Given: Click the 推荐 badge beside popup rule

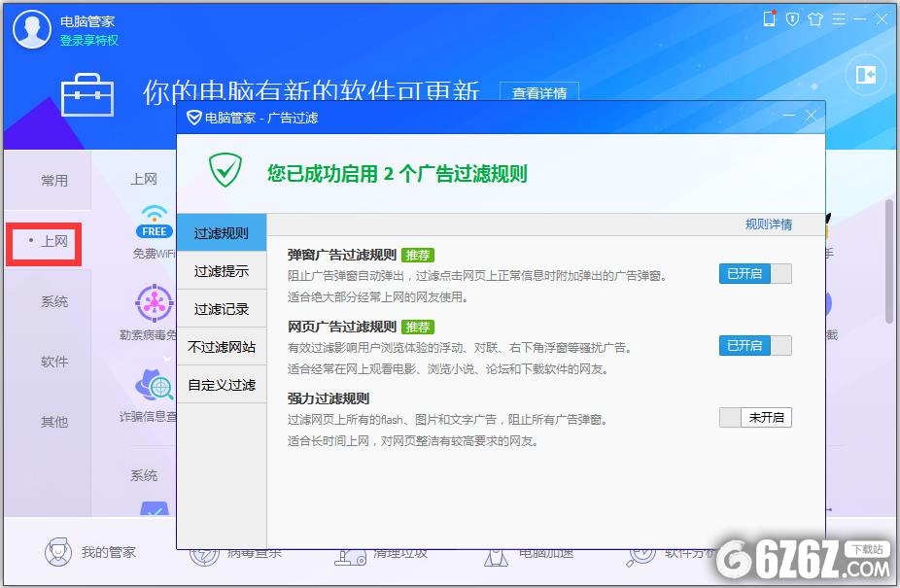Looking at the screenshot, I should 418,255.
